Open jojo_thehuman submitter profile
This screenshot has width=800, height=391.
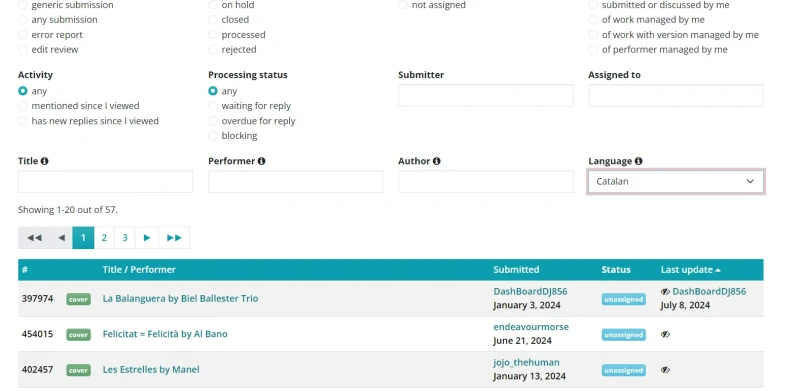[527, 362]
